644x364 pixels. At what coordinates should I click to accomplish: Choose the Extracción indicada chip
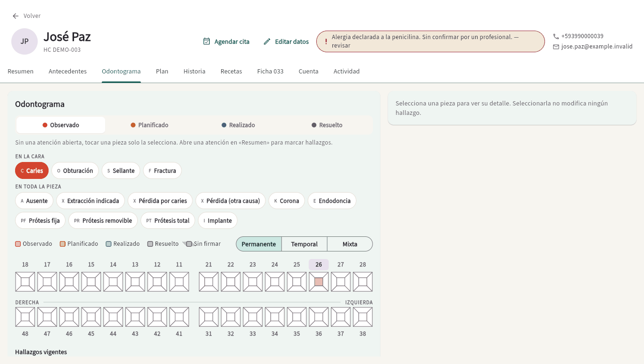(91, 201)
